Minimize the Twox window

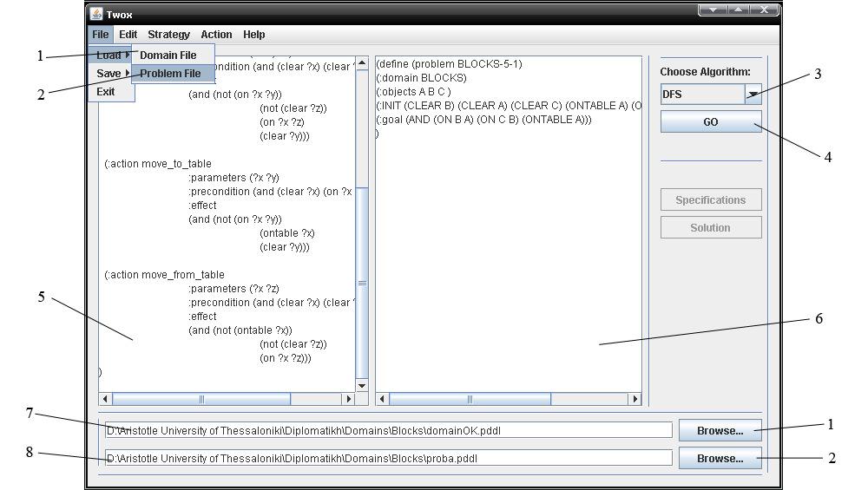tap(713, 10)
